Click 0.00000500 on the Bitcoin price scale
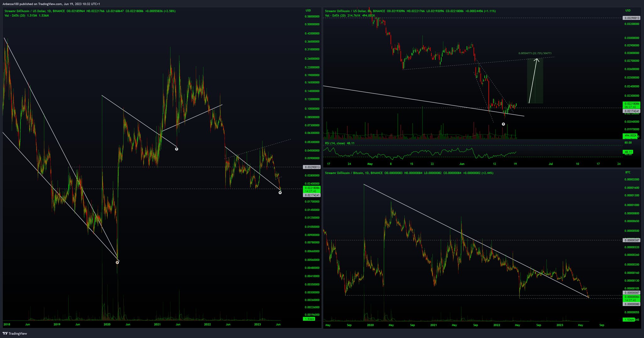This screenshot has height=338, width=644. pyautogui.click(x=632, y=231)
